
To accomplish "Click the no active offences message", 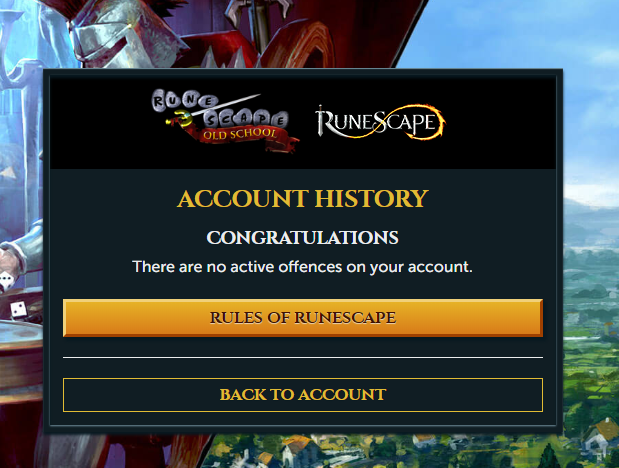I will coord(303,267).
